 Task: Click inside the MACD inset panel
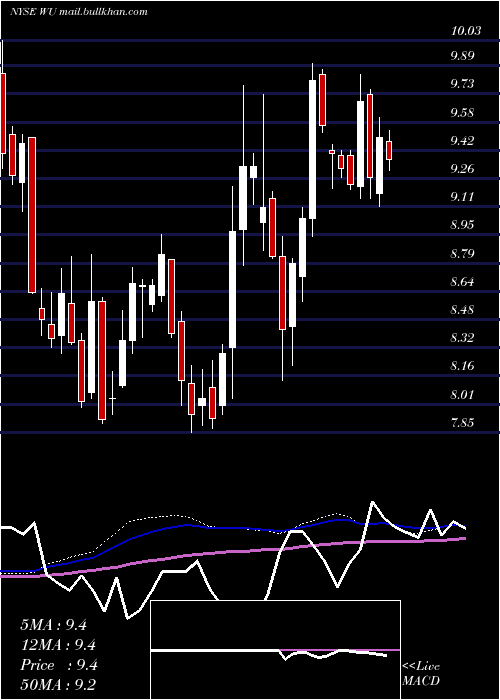(275, 650)
